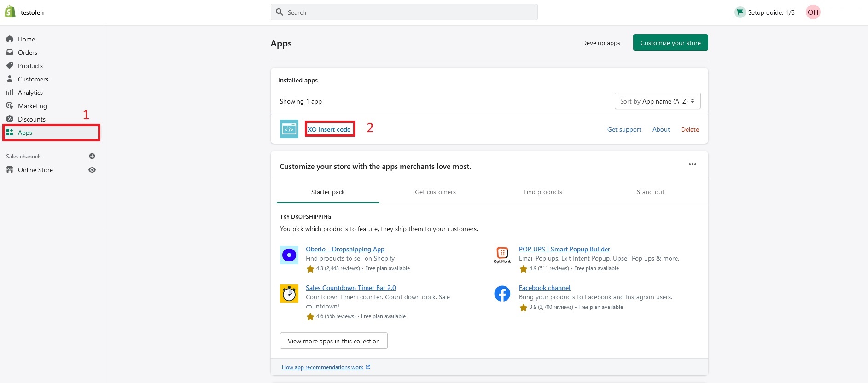Screen dimensions: 868x383
Task: Click the Customers person icon
Action: point(10,79)
